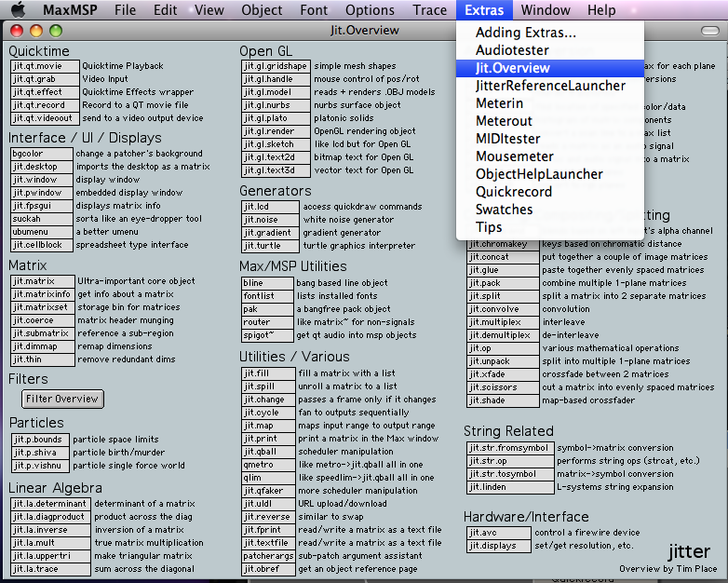Viewport: 728px width, 583px height.
Task: Click the jit.convolve object box
Action: tap(503, 309)
